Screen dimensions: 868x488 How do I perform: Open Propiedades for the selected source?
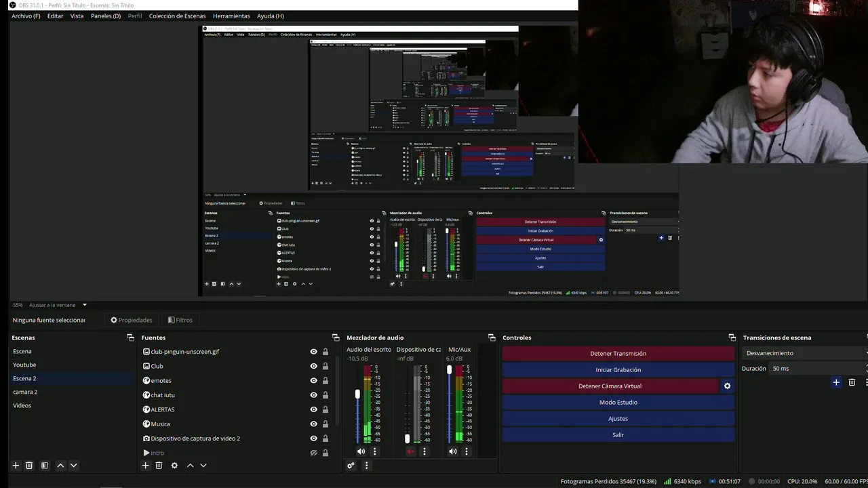[132, 320]
